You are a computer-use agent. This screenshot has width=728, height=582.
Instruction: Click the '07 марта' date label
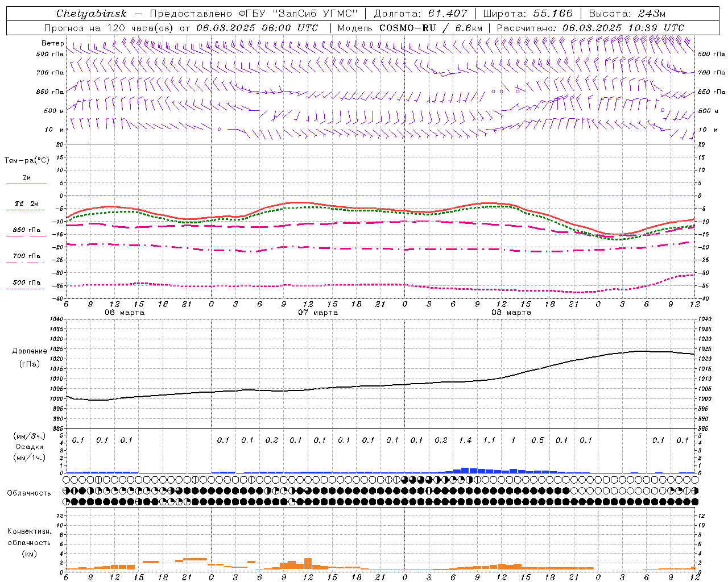(x=318, y=313)
